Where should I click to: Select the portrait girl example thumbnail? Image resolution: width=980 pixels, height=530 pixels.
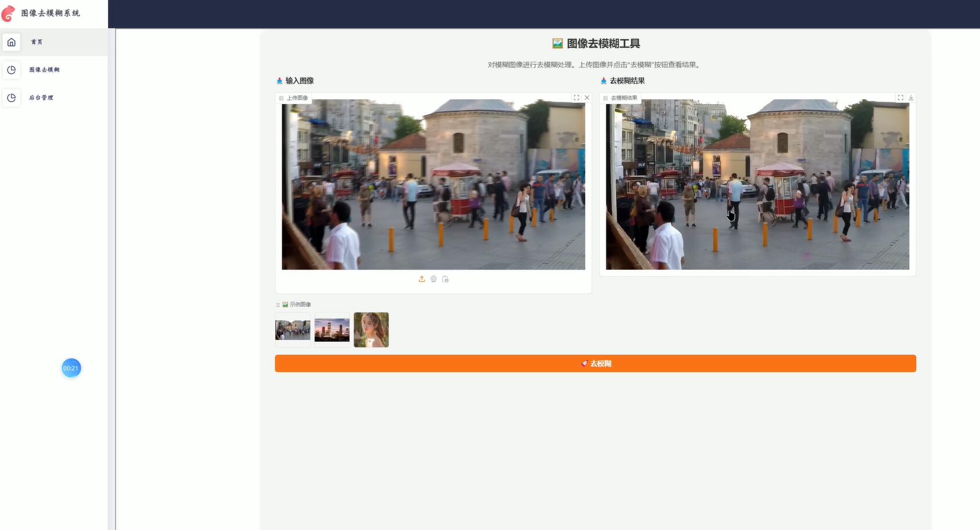point(371,330)
